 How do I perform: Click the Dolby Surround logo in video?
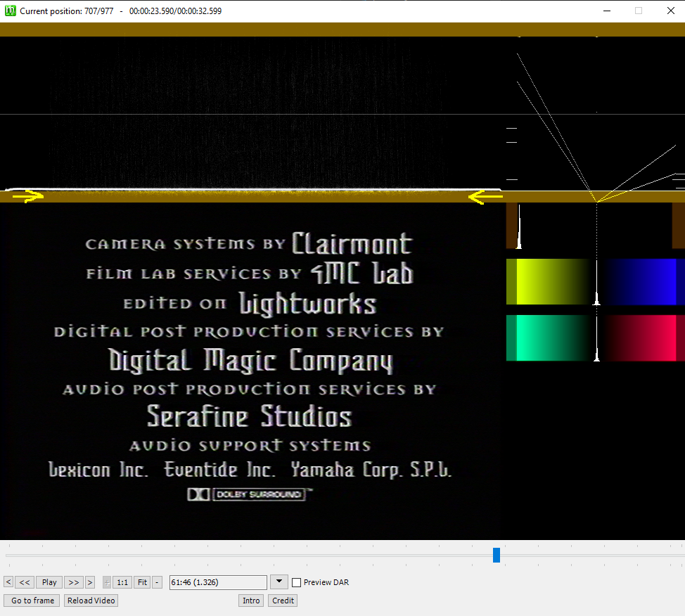pyautogui.click(x=250, y=494)
